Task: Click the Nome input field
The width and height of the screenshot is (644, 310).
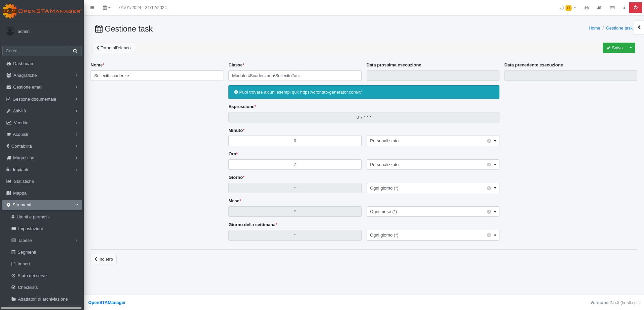Action: point(157,76)
